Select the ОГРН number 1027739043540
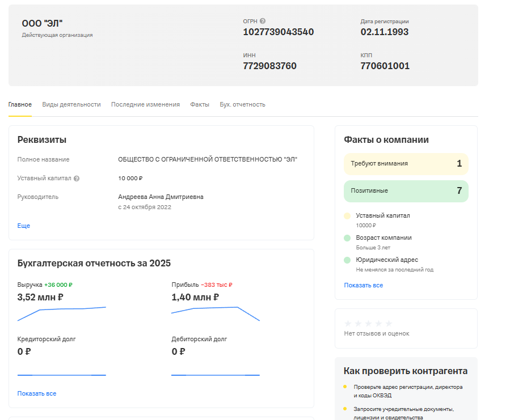Screen dimensions: 510x420 279,32
